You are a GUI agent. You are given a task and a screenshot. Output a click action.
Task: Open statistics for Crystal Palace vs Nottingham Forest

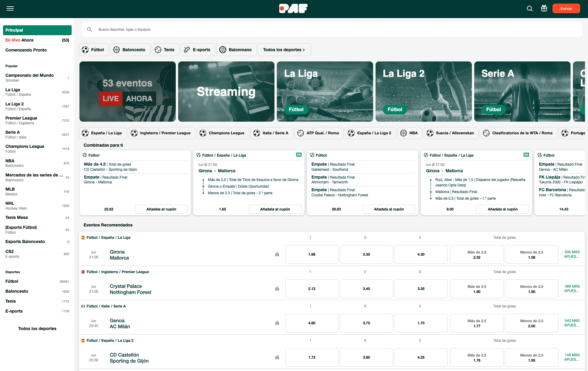(277, 289)
